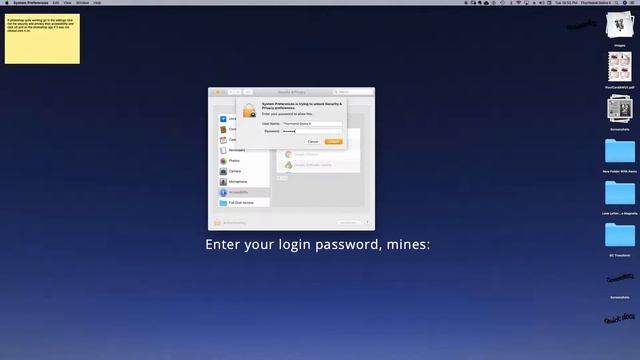The image size is (640, 360).
Task: Click the Reminders list icon
Action: pos(223,150)
